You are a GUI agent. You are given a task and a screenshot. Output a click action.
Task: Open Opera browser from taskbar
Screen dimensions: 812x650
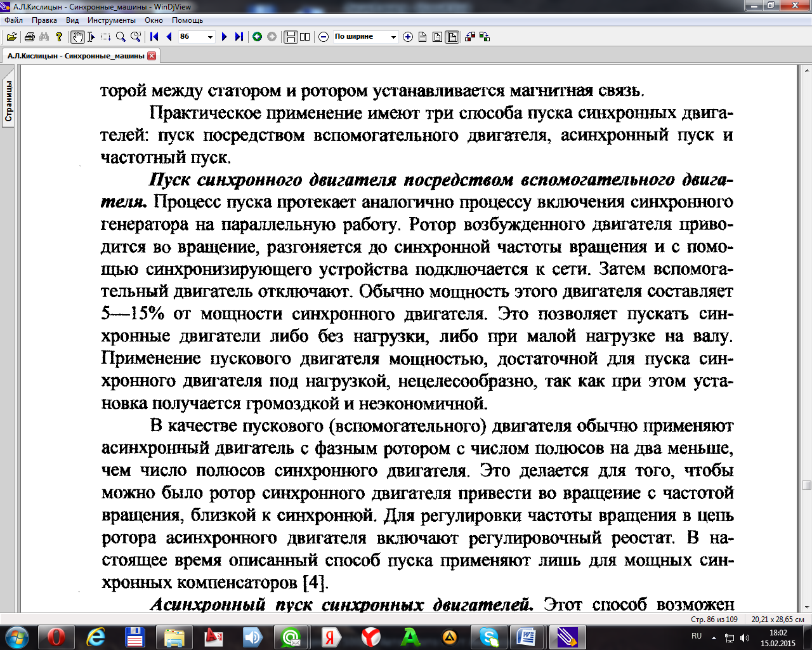pos(56,637)
